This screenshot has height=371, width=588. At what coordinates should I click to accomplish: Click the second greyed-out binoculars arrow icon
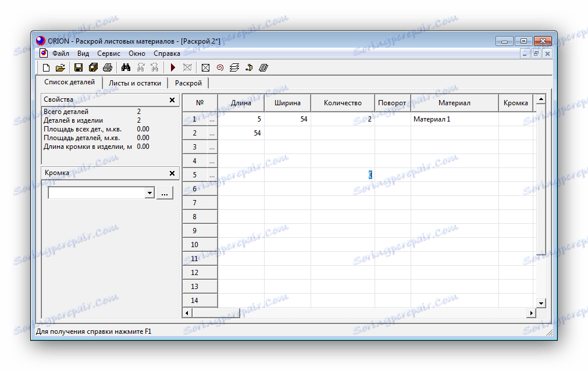click(x=155, y=67)
